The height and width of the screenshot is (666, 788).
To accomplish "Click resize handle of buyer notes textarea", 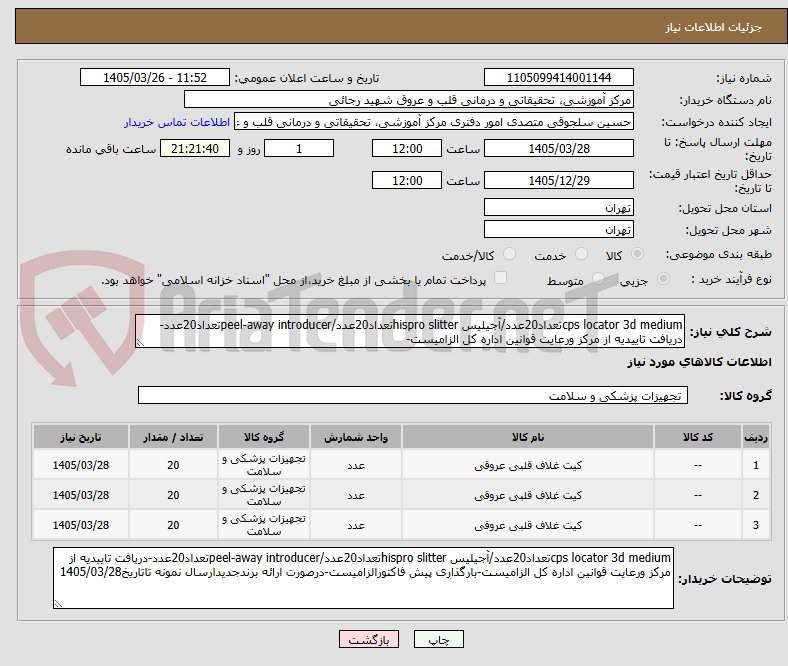I will click(x=58, y=604).
